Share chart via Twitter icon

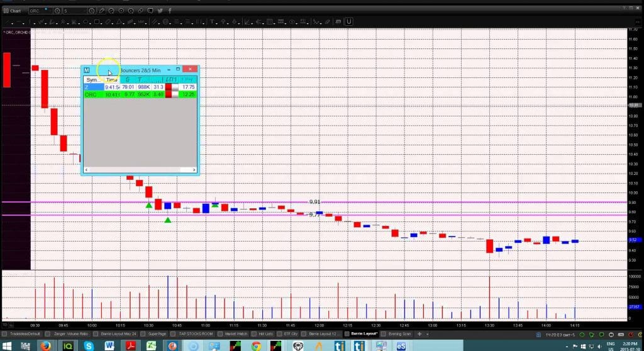tap(160, 11)
